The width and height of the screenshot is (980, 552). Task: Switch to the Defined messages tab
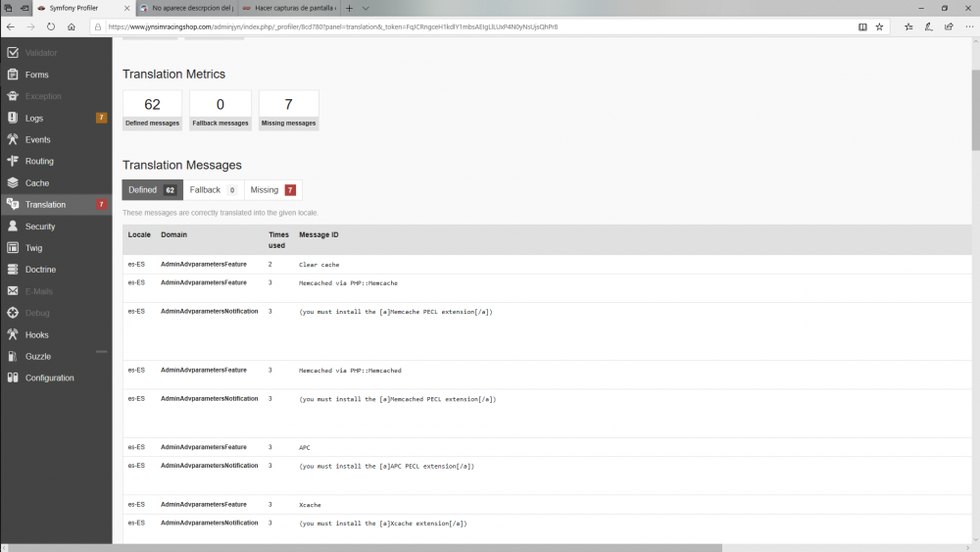153,190
